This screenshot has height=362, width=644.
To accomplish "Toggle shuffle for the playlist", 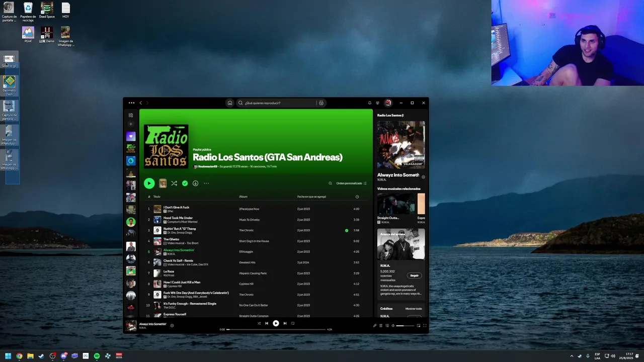I will pyautogui.click(x=174, y=184).
